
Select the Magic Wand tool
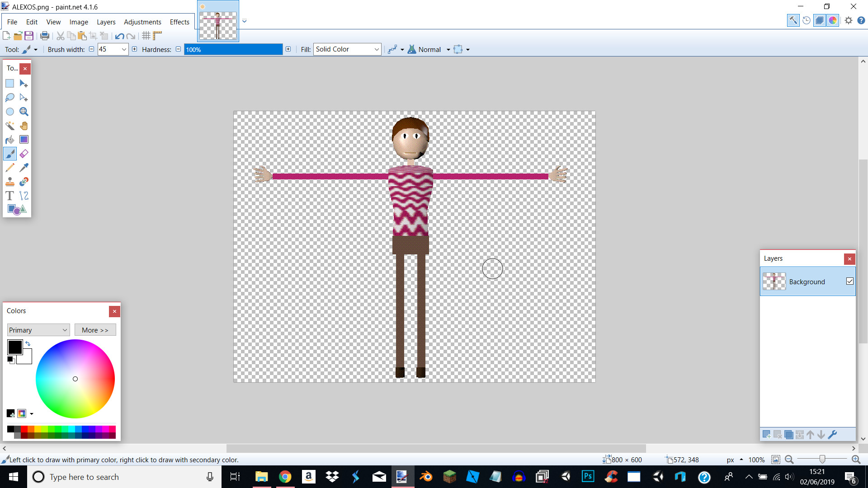click(x=10, y=126)
